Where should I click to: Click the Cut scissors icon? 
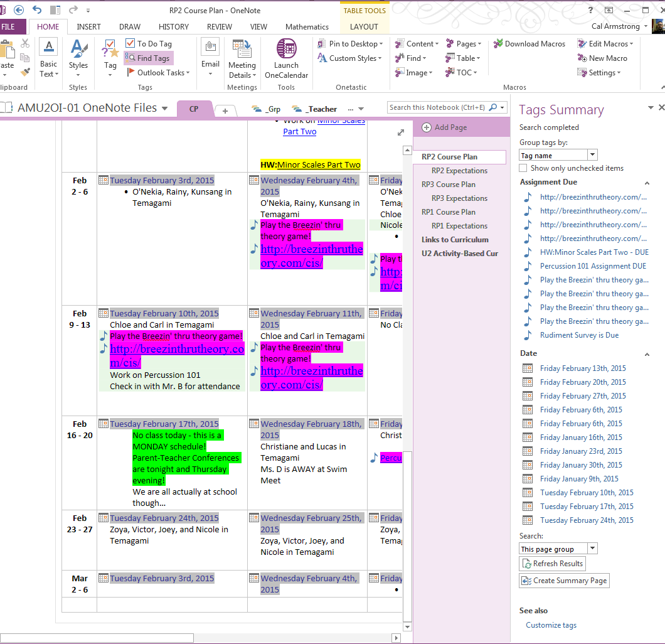[25, 43]
